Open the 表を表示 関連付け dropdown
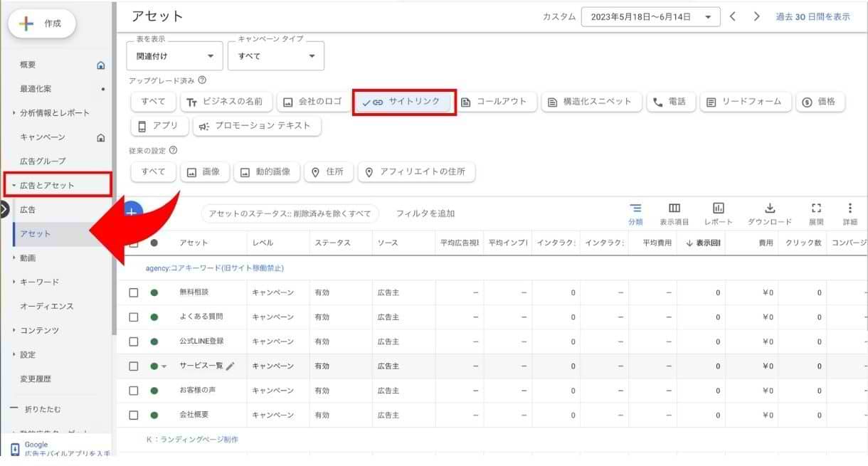 coord(174,56)
